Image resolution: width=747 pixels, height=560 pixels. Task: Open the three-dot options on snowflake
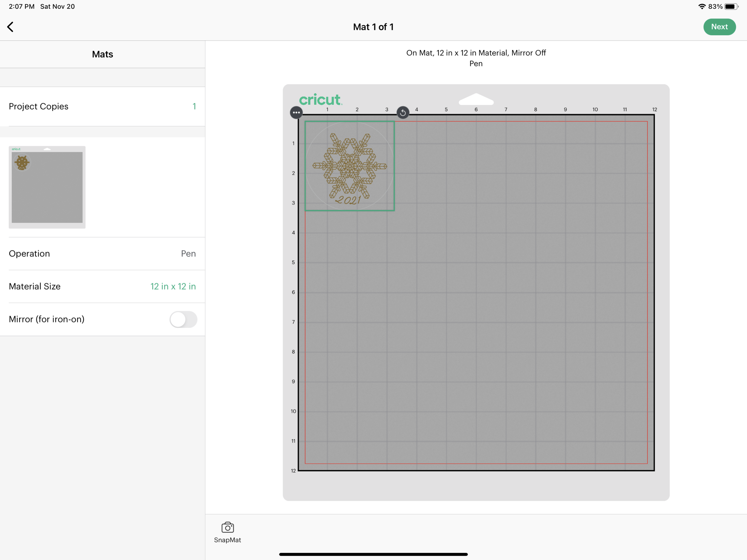click(296, 112)
